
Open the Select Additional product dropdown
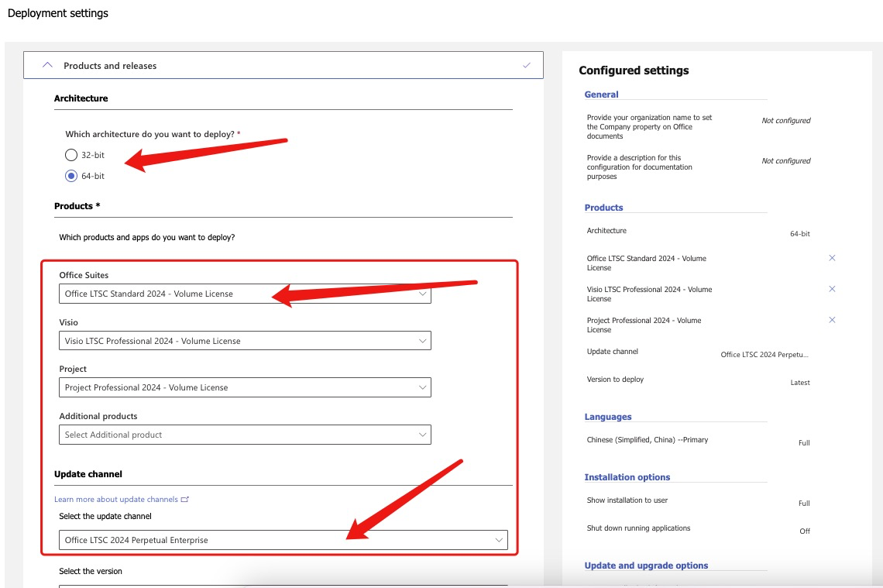point(245,435)
